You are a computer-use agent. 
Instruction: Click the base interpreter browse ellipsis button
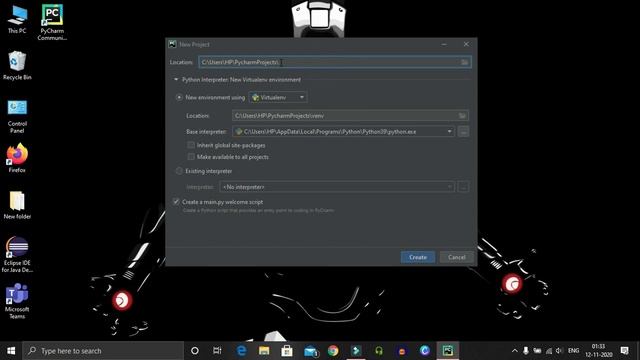[x=463, y=132]
